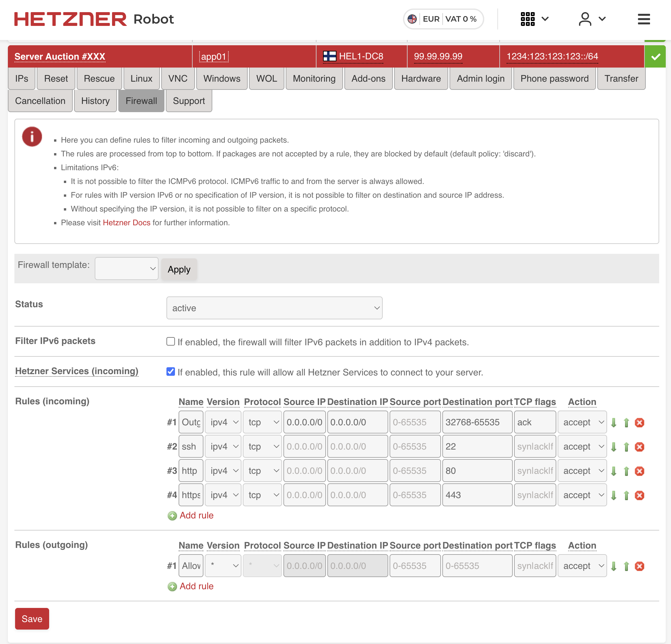The image size is (671, 644).
Task: Open the Hetzner Docs link
Action: [x=126, y=223]
